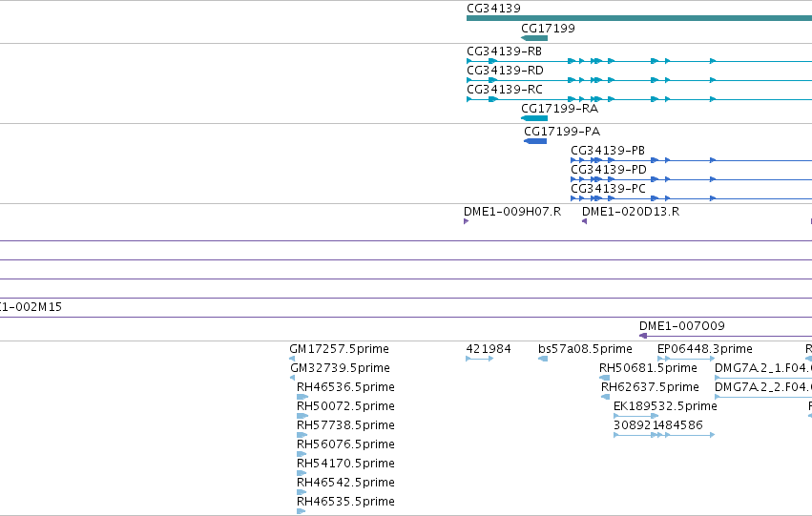
Task: Click the CG17199-PA blue glyph
Action: pyautogui.click(x=535, y=141)
